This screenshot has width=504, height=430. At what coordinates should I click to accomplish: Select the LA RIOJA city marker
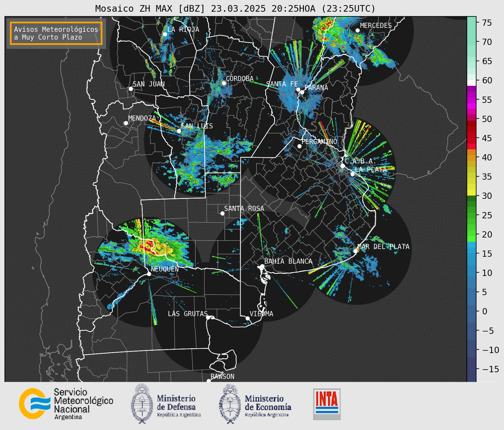click(x=165, y=34)
